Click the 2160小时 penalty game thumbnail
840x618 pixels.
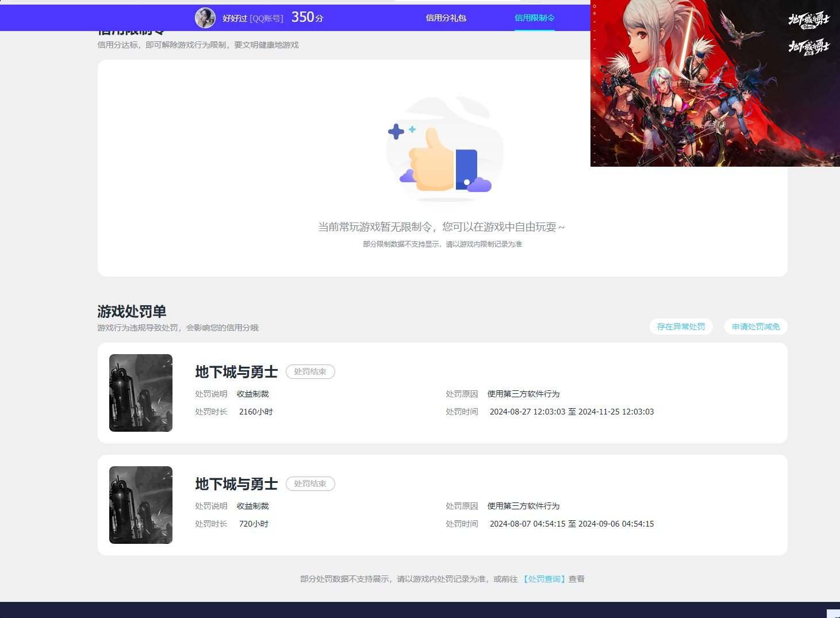pyautogui.click(x=141, y=393)
